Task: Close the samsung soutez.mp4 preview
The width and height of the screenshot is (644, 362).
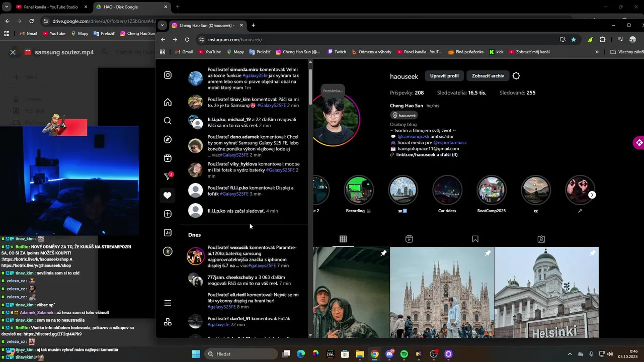Action: coord(13,52)
